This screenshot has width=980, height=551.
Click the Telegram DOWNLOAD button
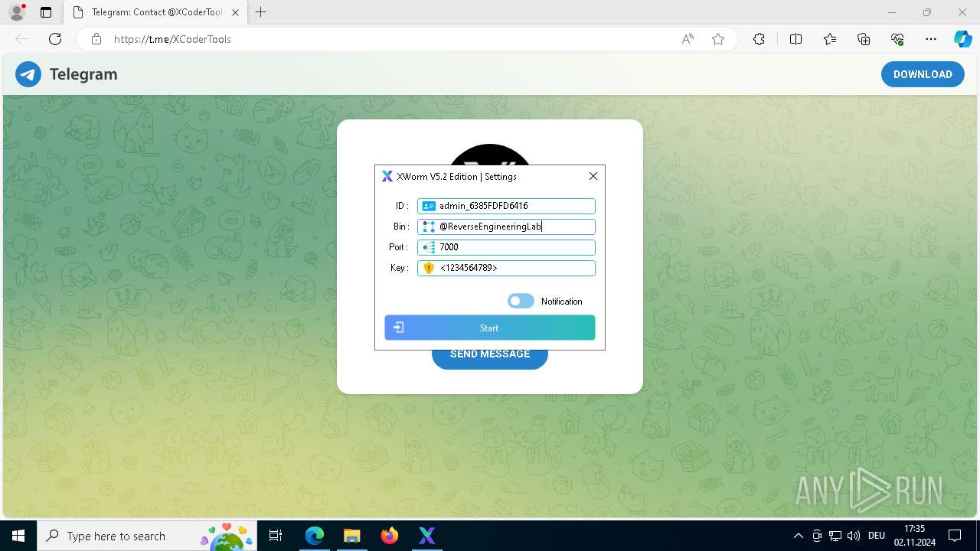point(923,74)
